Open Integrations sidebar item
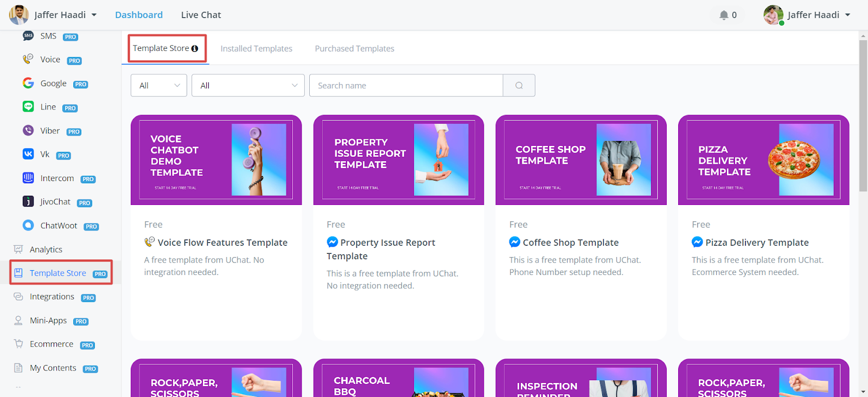The width and height of the screenshot is (868, 397). click(x=52, y=297)
